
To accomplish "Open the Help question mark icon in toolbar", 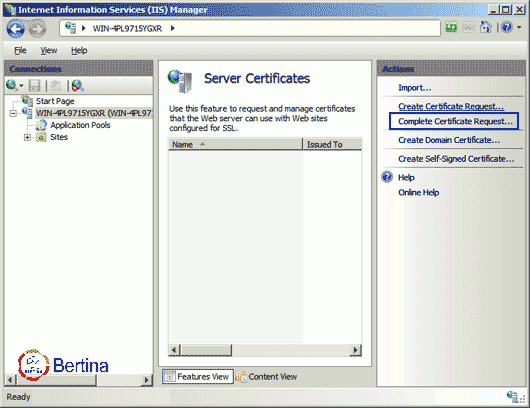I will coord(507,27).
